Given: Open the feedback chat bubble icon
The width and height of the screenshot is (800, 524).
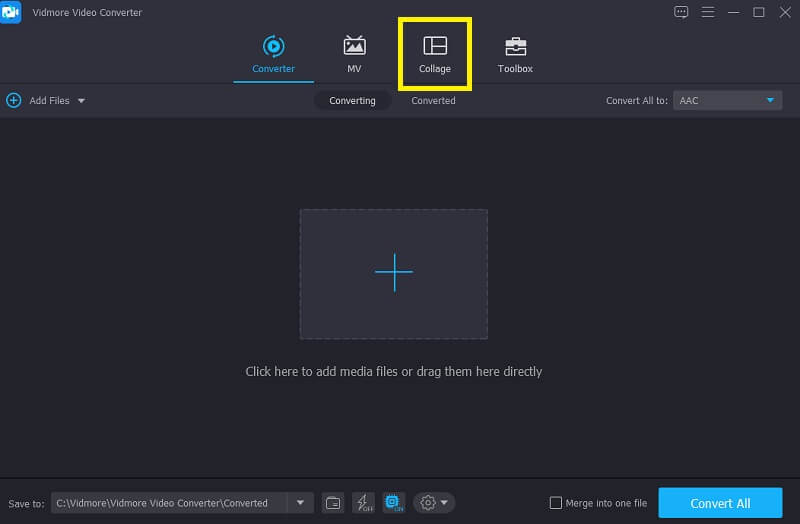Looking at the screenshot, I should [681, 12].
